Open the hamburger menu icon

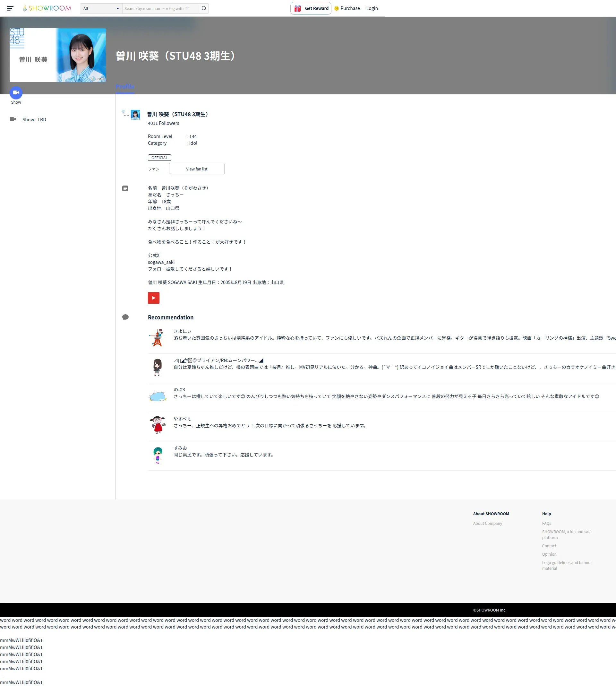tap(10, 8)
